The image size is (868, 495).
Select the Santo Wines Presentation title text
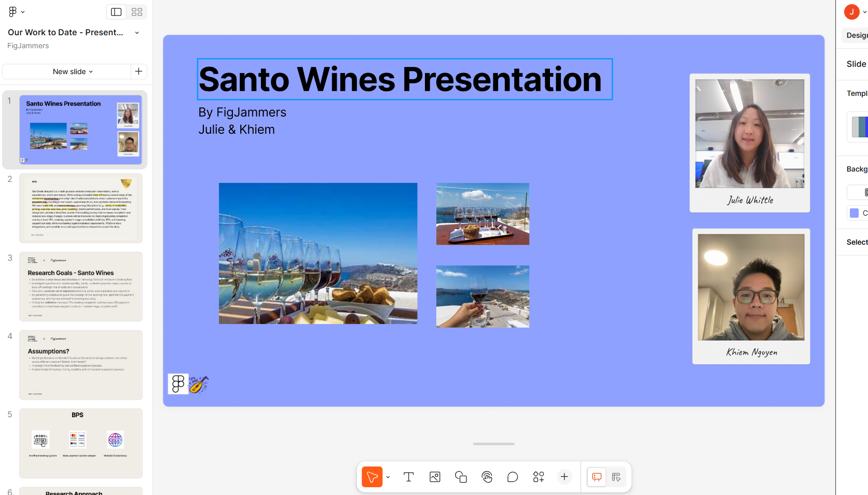point(405,79)
